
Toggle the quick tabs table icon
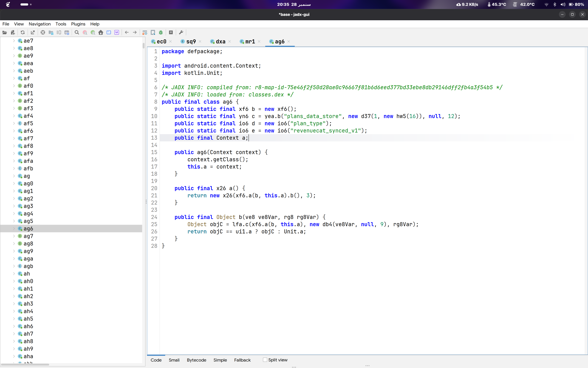pyautogui.click(x=67, y=32)
